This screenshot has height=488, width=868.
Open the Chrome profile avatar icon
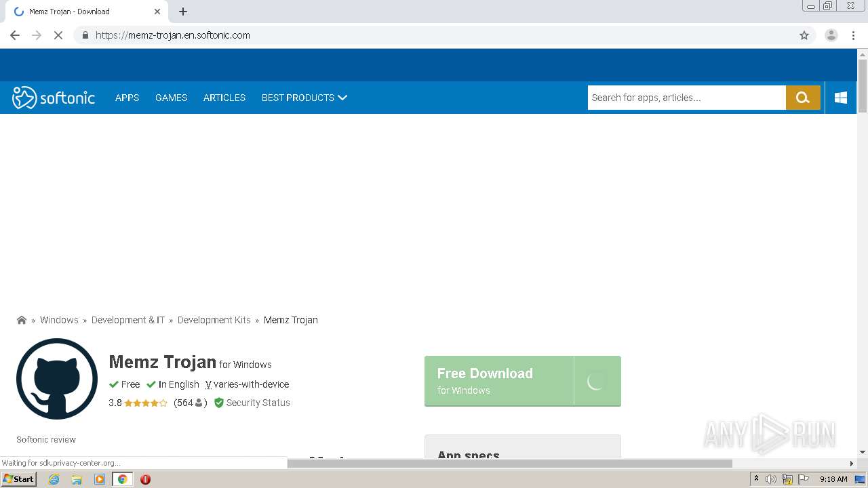click(831, 35)
